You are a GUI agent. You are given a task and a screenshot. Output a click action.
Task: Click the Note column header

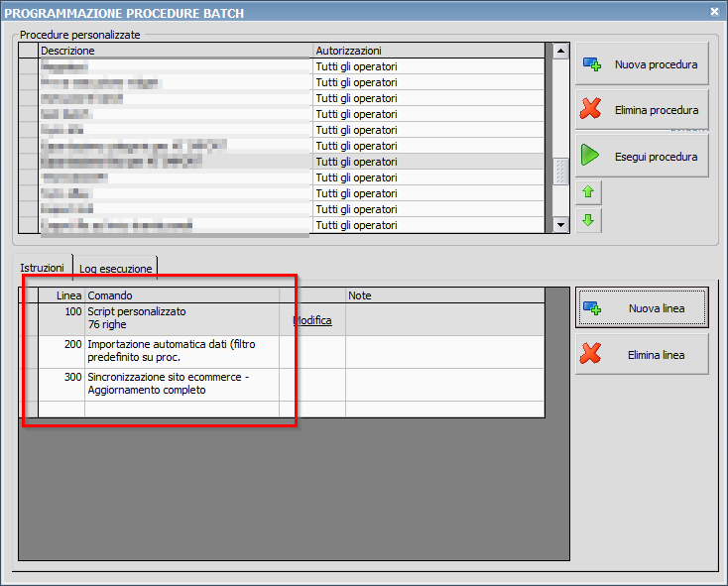[444, 295]
